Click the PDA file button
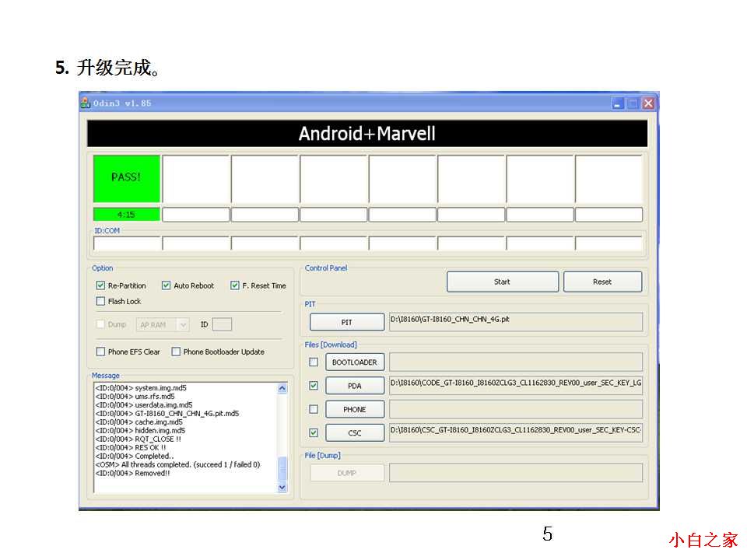Screen dimensions: 747x560 [355, 385]
